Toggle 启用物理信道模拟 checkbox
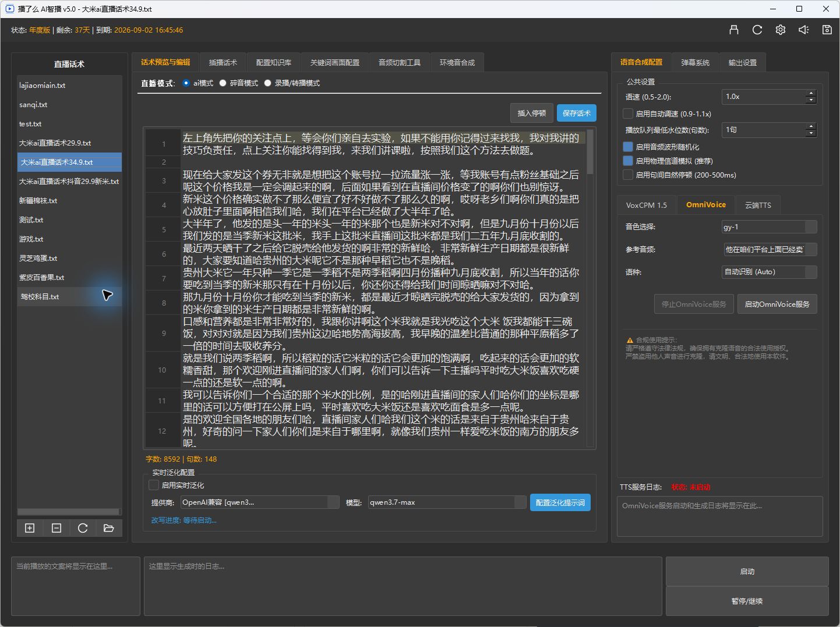Viewport: 840px width, 627px height. point(628,161)
